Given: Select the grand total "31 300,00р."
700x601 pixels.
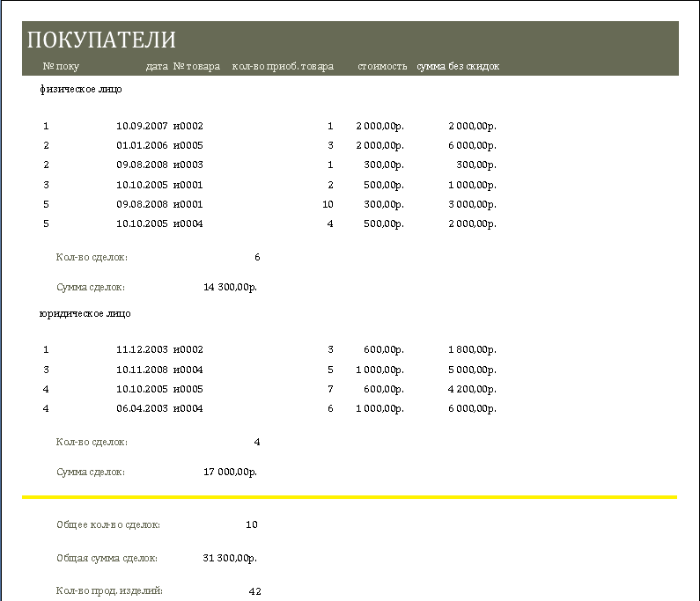Looking at the screenshot, I should click(230, 558).
